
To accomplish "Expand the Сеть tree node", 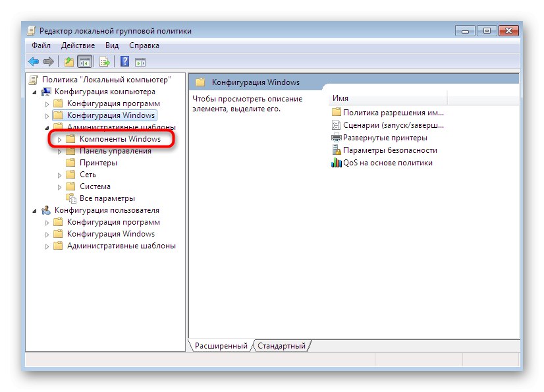I will (60, 175).
